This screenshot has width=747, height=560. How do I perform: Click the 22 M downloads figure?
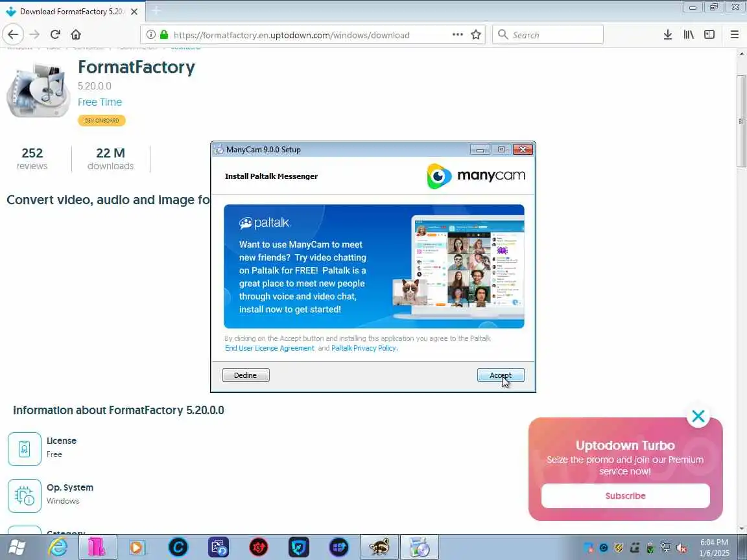pyautogui.click(x=110, y=159)
